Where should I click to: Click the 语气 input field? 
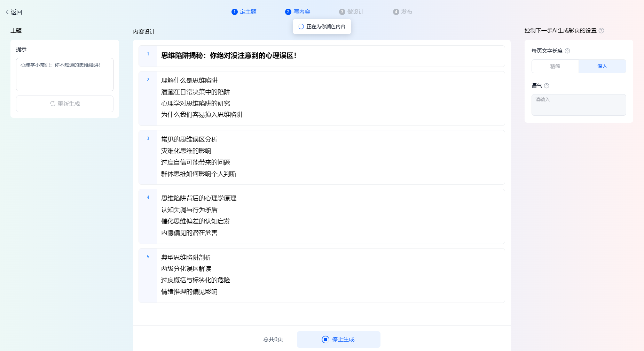pyautogui.click(x=579, y=105)
